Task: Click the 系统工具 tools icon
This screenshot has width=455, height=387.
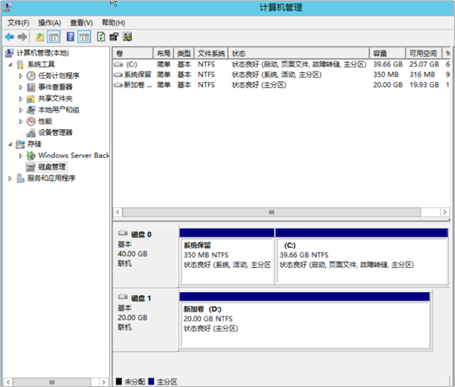Action: pos(20,64)
